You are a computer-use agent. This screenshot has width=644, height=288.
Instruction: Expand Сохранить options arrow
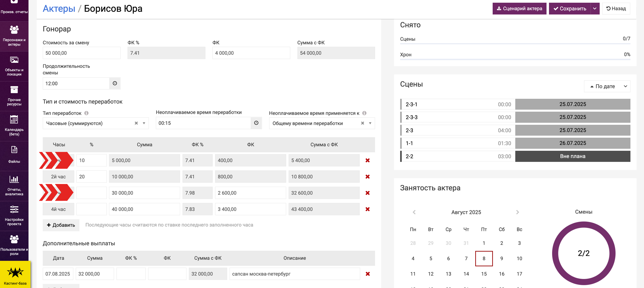coord(595,9)
